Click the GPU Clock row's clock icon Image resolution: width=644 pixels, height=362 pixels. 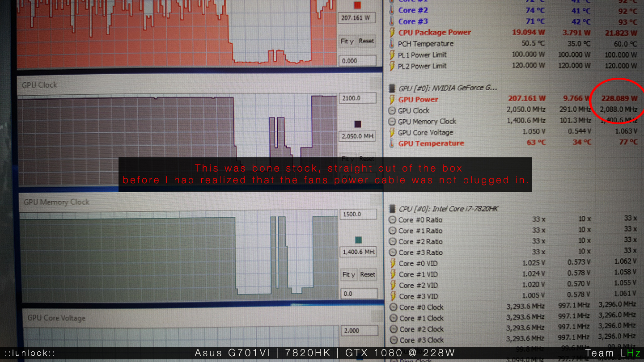[x=392, y=110]
